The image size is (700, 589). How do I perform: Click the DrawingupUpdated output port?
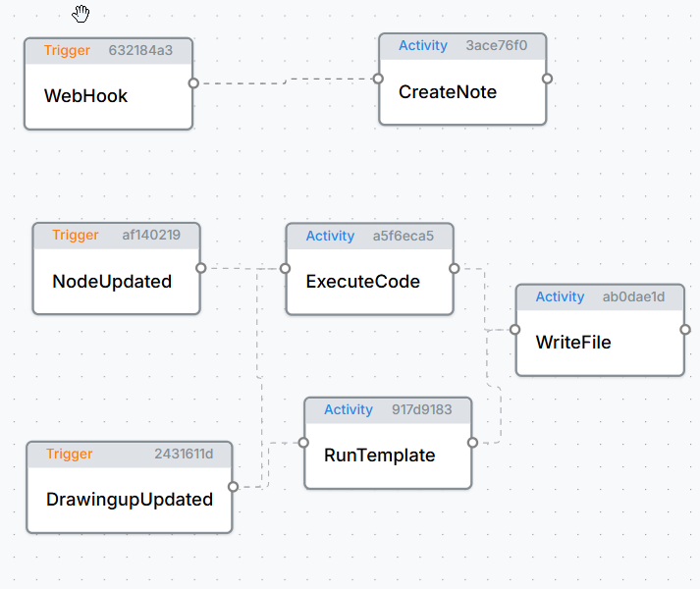233,486
